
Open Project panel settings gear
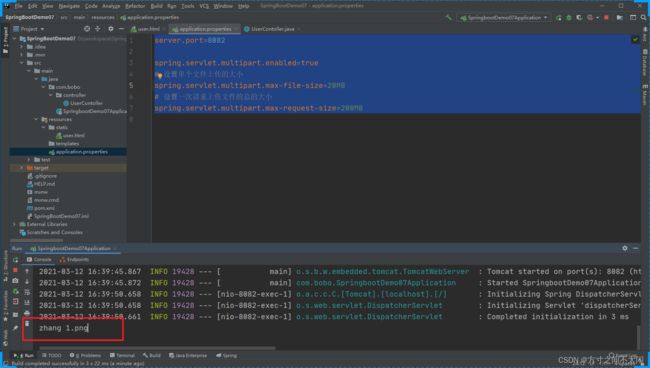click(110, 29)
